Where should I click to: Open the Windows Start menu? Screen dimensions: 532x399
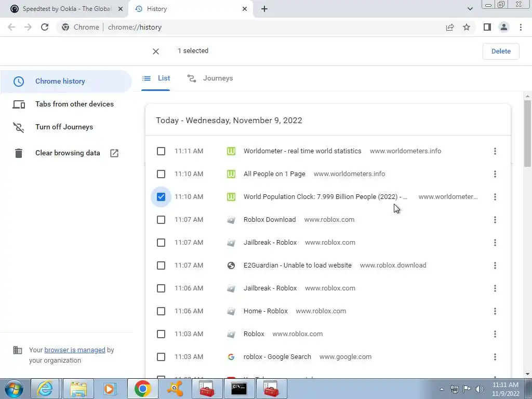point(14,389)
